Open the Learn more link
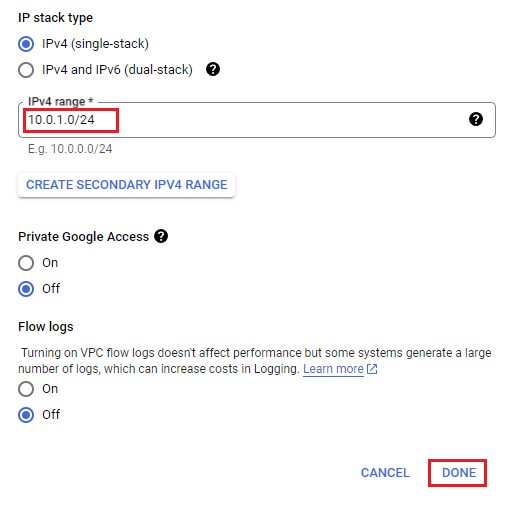Screen dimensions: 525x524 tap(333, 369)
